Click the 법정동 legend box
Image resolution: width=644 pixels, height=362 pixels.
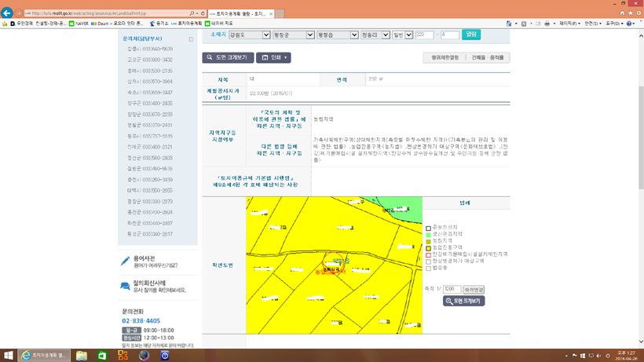tap(428, 269)
